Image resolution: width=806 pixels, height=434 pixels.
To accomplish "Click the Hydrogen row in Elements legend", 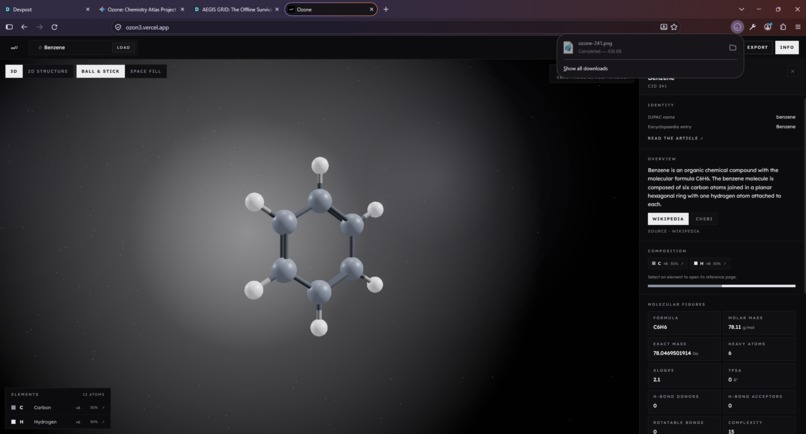I will [x=58, y=422].
